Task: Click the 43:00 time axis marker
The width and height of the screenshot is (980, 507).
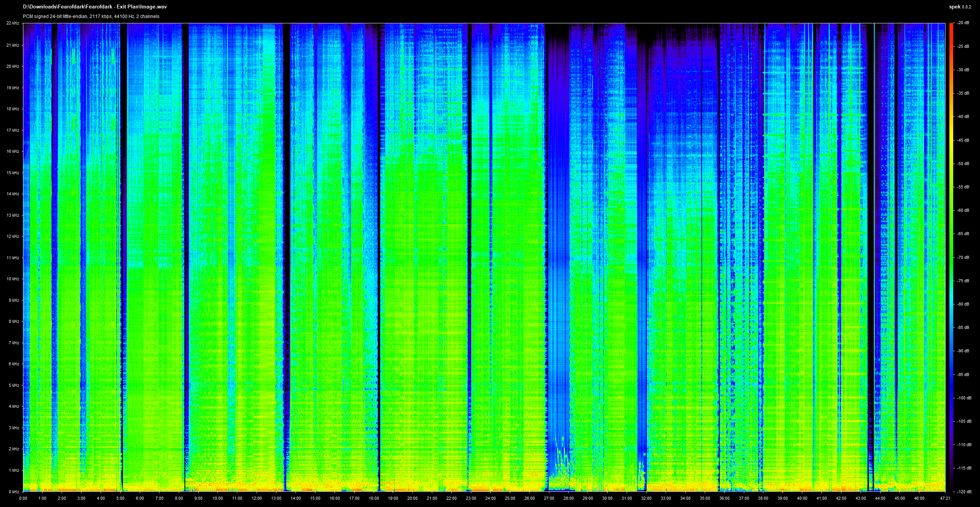Action: pos(861,498)
